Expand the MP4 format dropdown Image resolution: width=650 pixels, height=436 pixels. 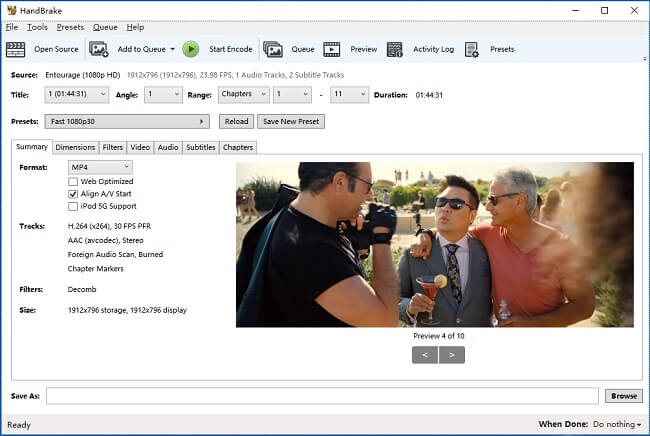click(100, 167)
